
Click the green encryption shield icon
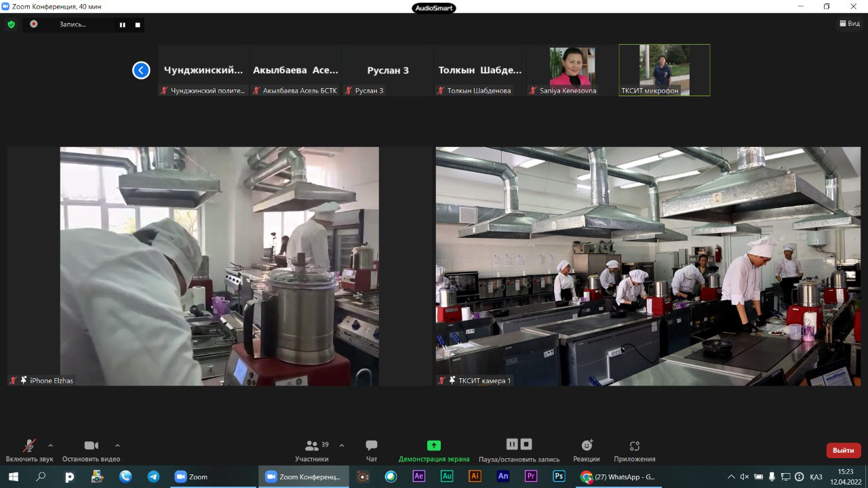(11, 24)
